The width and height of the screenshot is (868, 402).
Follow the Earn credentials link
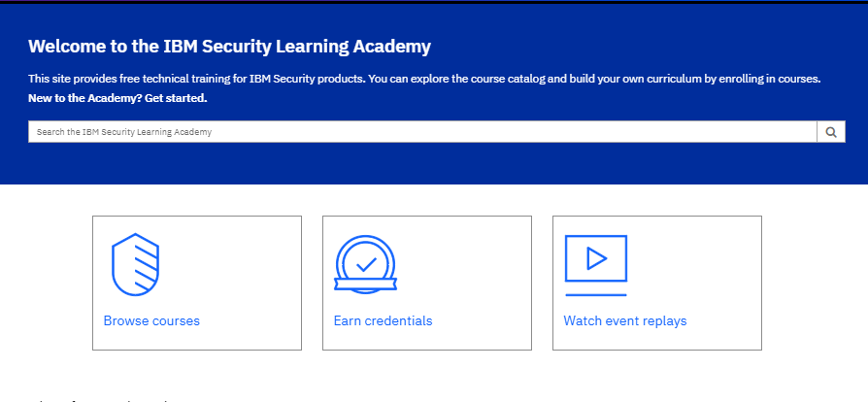383,321
